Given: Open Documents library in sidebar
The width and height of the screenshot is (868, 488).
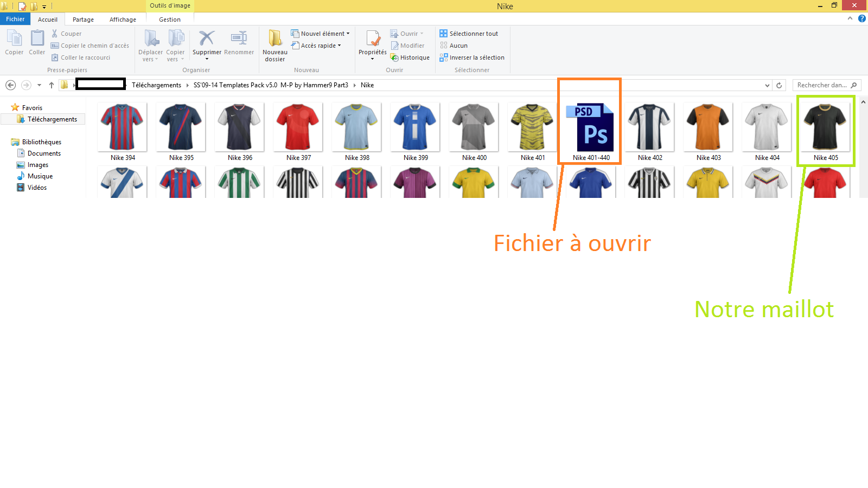Looking at the screenshot, I should (x=39, y=153).
